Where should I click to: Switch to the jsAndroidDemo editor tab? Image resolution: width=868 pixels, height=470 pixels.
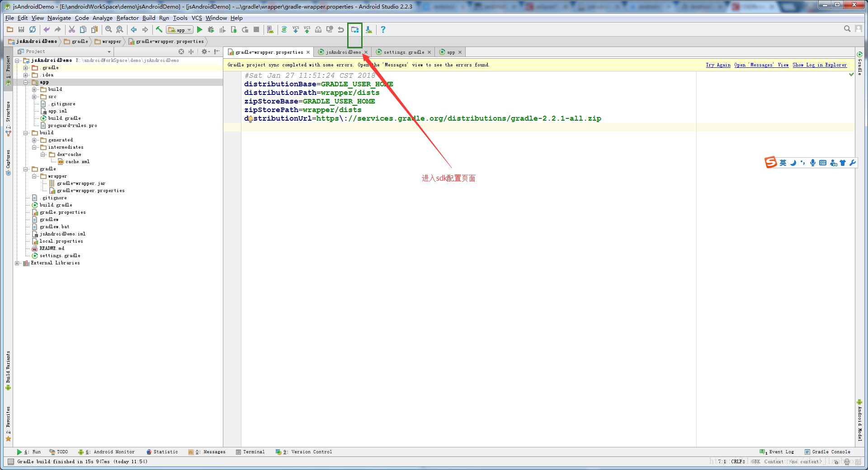coord(343,52)
